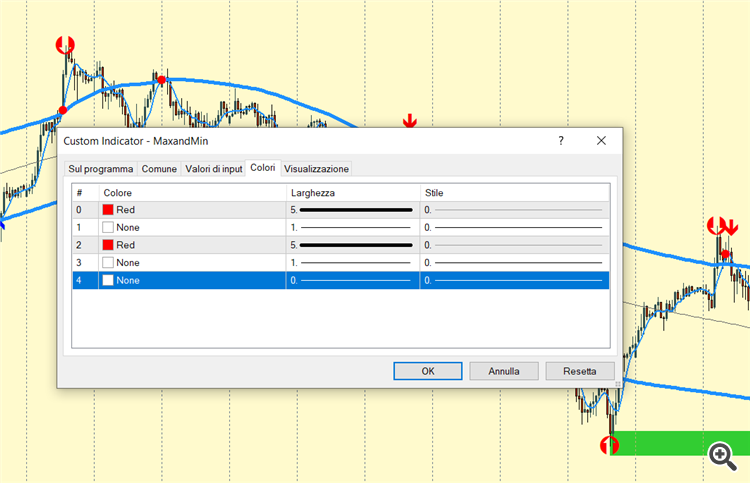
Task: Click the help question mark icon
Action: tap(561, 141)
